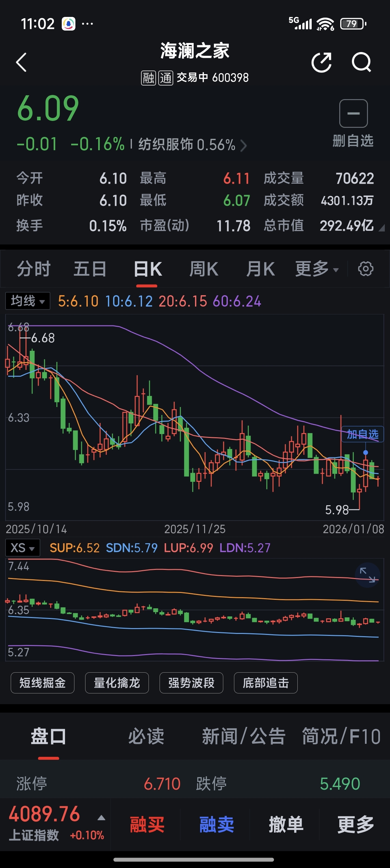The image size is (390, 868).
Task: Tap 市盈(动) value 11.78
Action: (233, 226)
